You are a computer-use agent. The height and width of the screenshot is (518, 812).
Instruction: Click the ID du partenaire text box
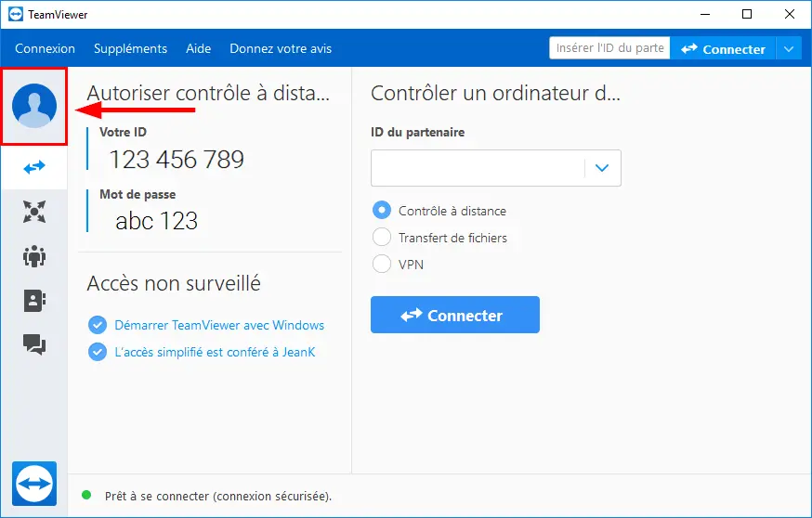478,168
